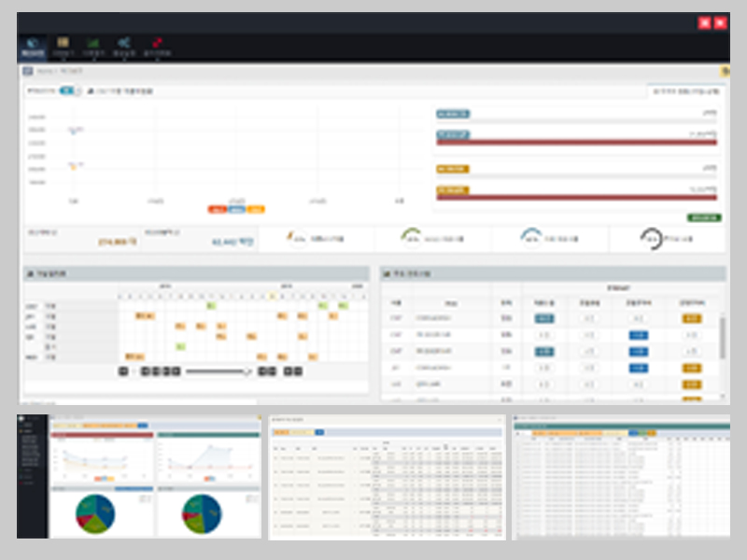Click the globe dashboard icon in top navigation
The height and width of the screenshot is (560, 747).
click(33, 46)
